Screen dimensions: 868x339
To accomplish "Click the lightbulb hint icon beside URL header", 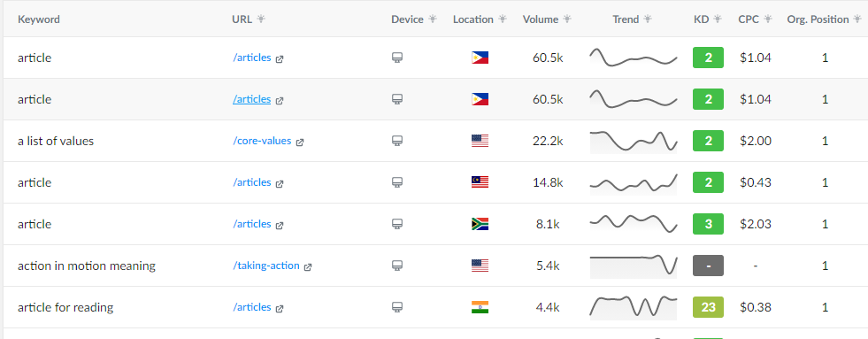I will click(x=261, y=19).
